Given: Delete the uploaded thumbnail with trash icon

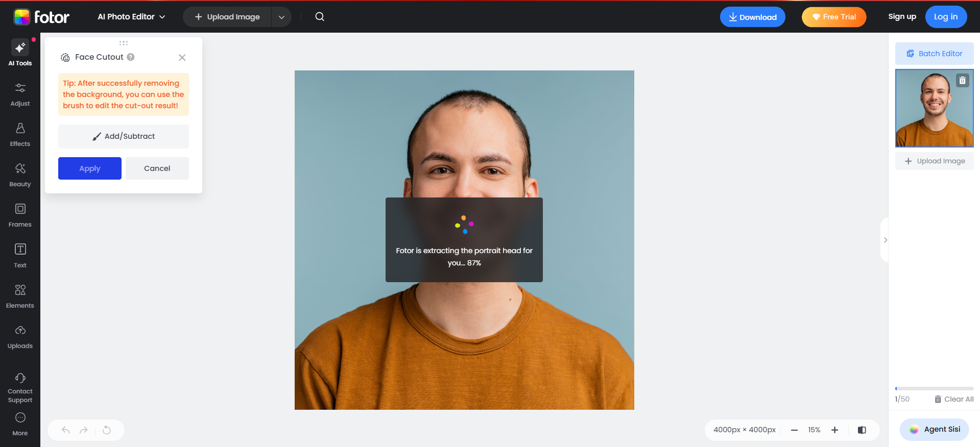Looking at the screenshot, I should (x=962, y=80).
